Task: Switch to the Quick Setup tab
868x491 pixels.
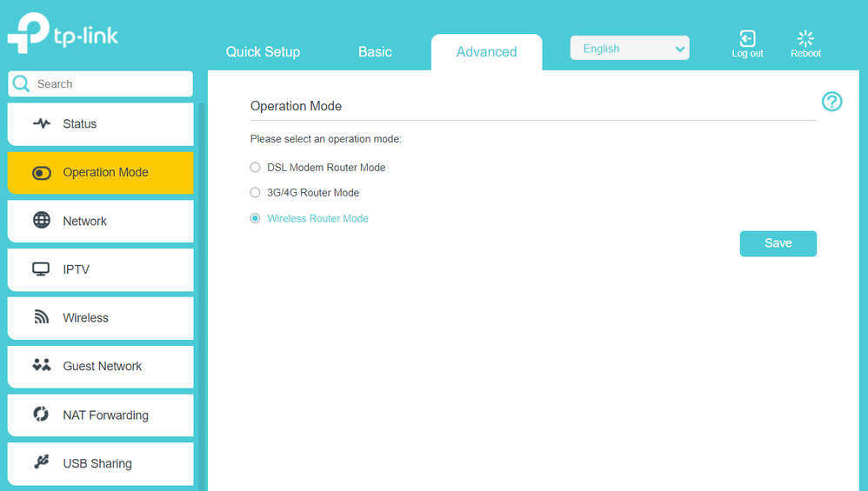Action: click(x=263, y=52)
